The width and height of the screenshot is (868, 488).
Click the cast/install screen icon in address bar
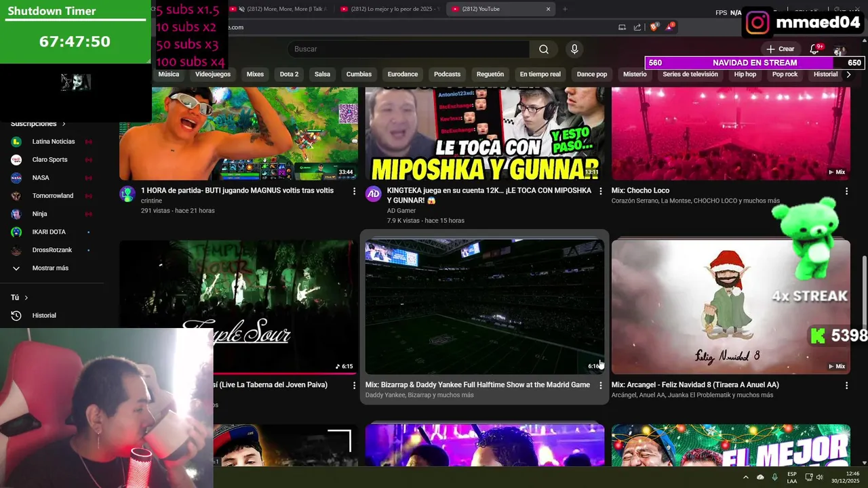click(x=622, y=27)
